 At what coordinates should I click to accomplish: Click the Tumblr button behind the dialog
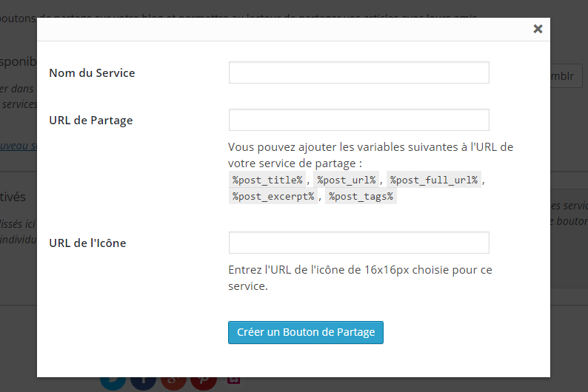coord(567,76)
